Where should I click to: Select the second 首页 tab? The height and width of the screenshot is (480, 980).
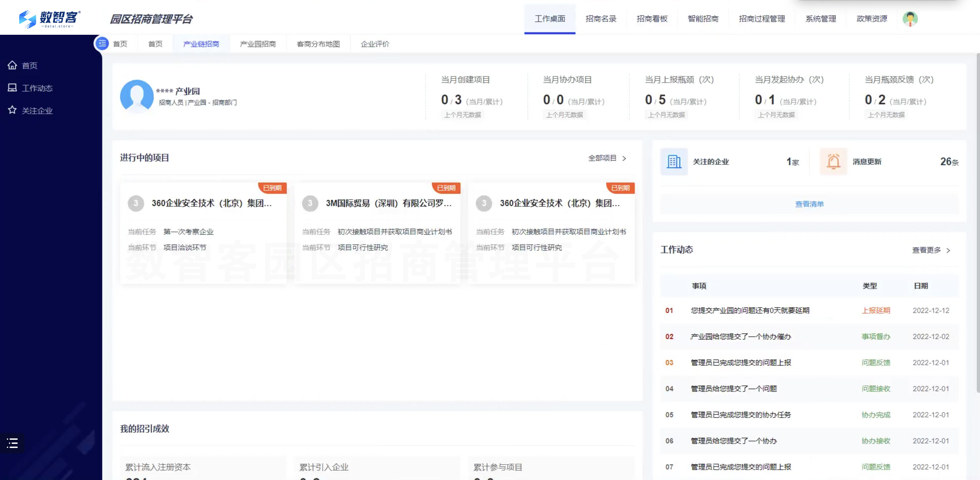pos(155,44)
